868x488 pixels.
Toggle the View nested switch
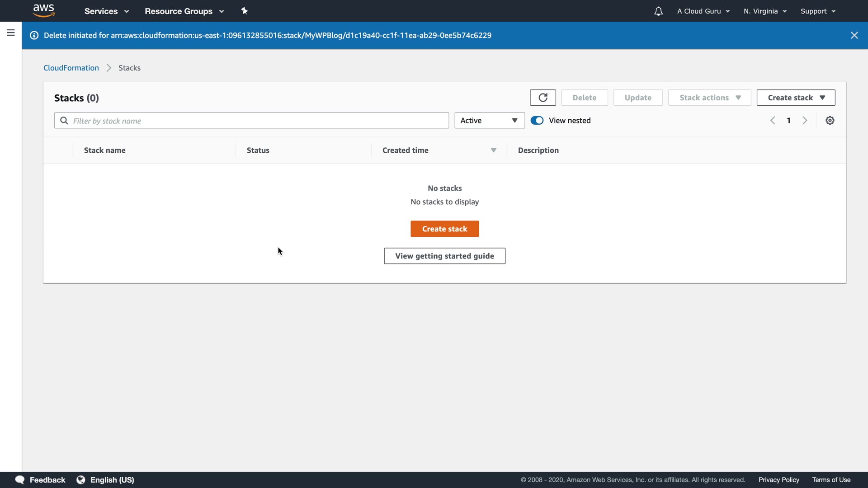pos(537,121)
